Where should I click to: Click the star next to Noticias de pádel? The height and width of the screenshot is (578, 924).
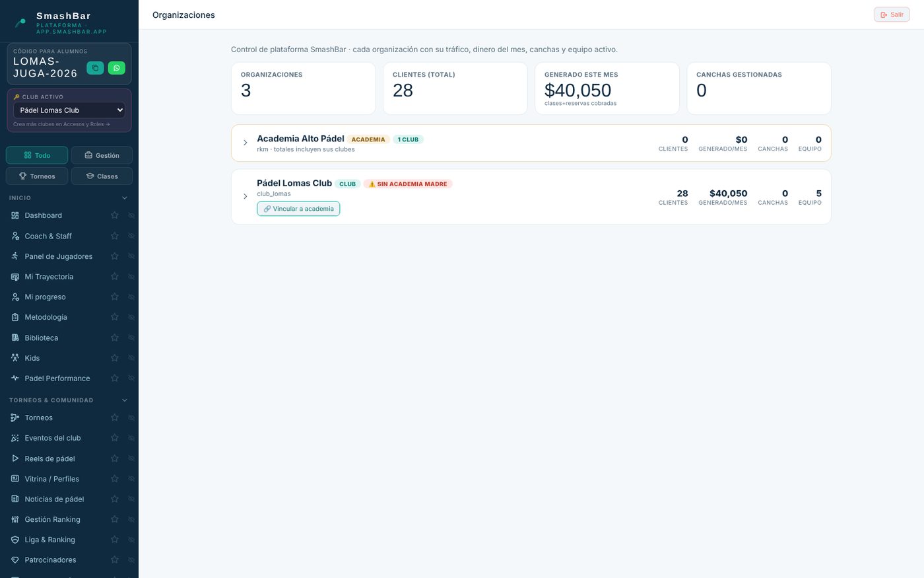click(x=115, y=499)
